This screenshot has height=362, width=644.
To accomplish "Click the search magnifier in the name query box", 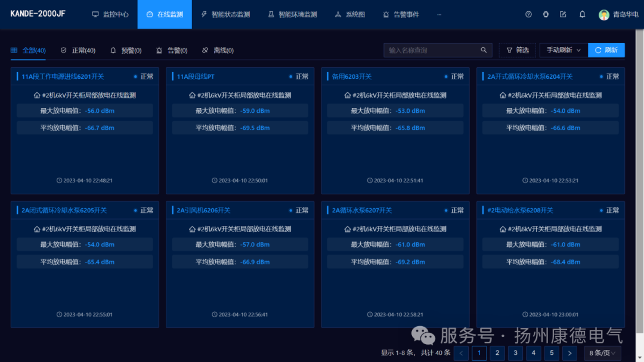I will (484, 50).
